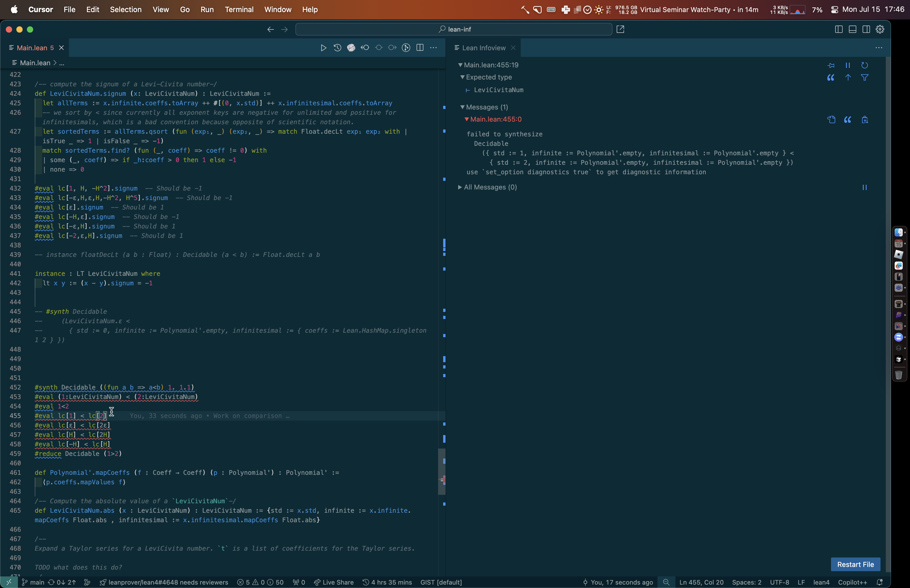Pause updating All Messages

click(x=864, y=187)
